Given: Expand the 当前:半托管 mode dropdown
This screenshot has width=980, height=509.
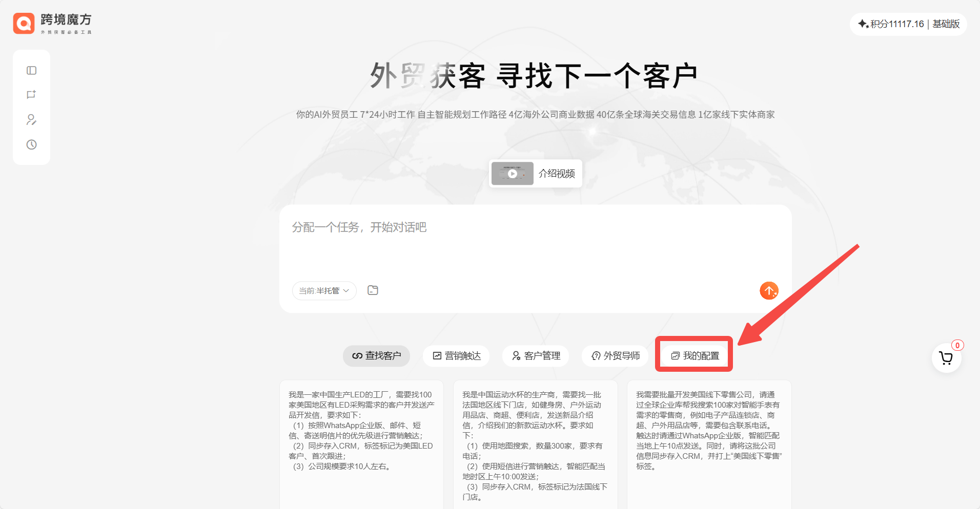Looking at the screenshot, I should point(324,291).
